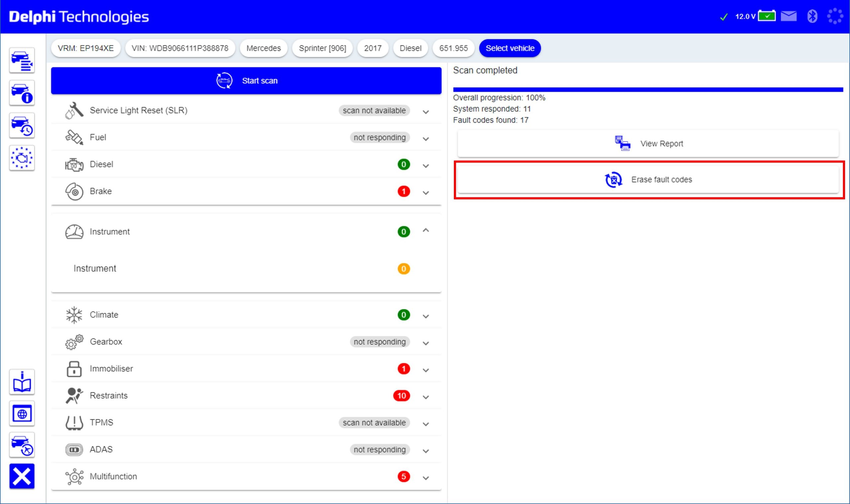
Task: Click the Climate snowflake icon
Action: click(x=74, y=315)
